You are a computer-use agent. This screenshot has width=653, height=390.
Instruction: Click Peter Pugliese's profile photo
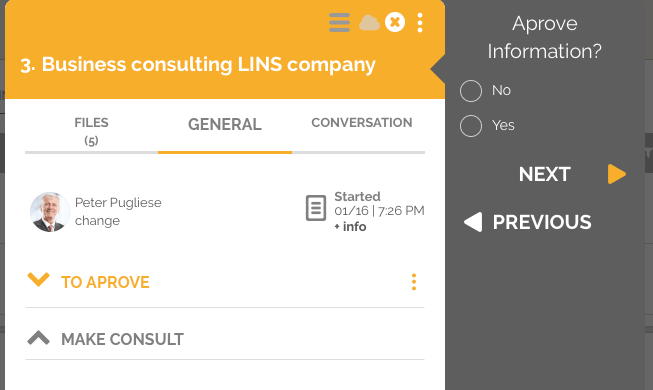pyautogui.click(x=50, y=212)
